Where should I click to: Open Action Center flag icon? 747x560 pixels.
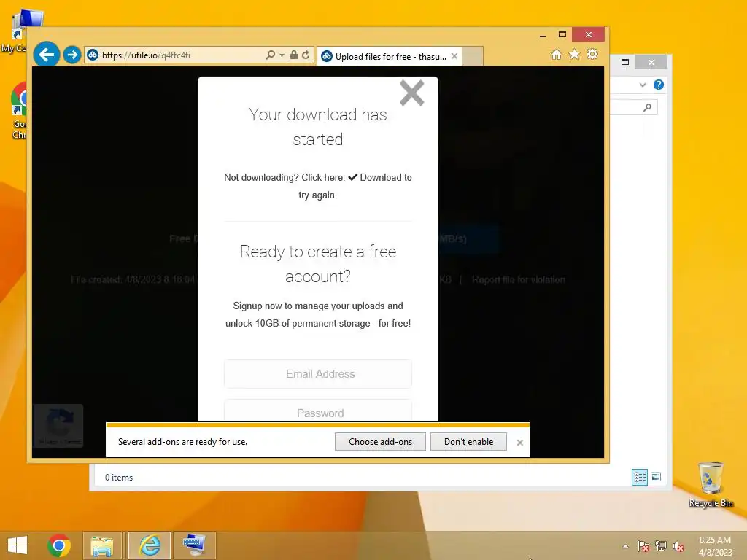coord(643,546)
